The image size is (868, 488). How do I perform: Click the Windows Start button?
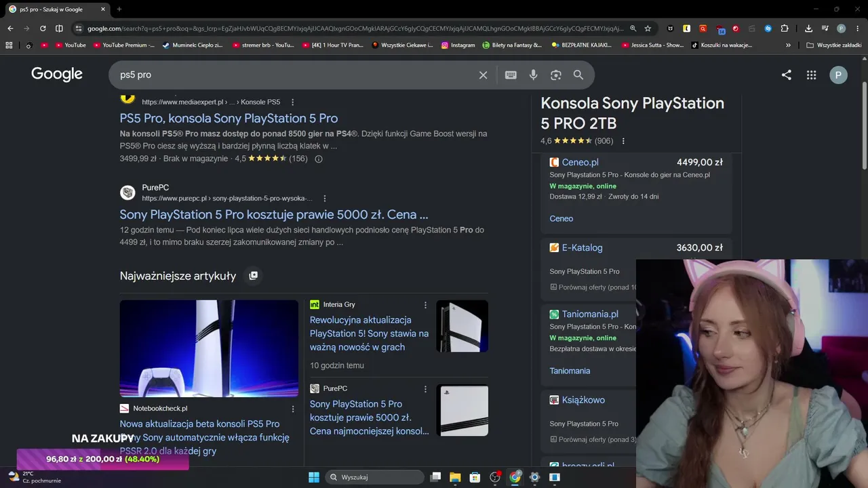pos(314,477)
